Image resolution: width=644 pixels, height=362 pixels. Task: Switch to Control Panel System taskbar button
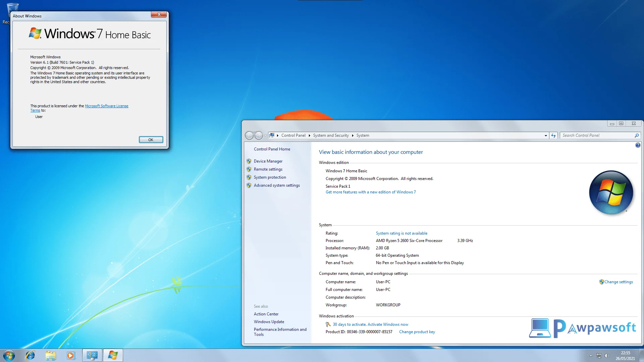click(92, 355)
